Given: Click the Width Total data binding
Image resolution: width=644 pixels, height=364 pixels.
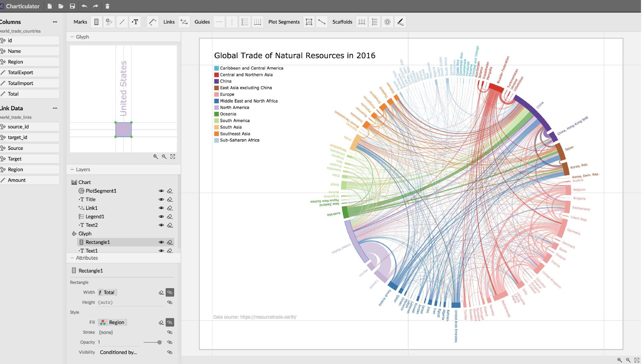Looking at the screenshot, I should (107, 292).
